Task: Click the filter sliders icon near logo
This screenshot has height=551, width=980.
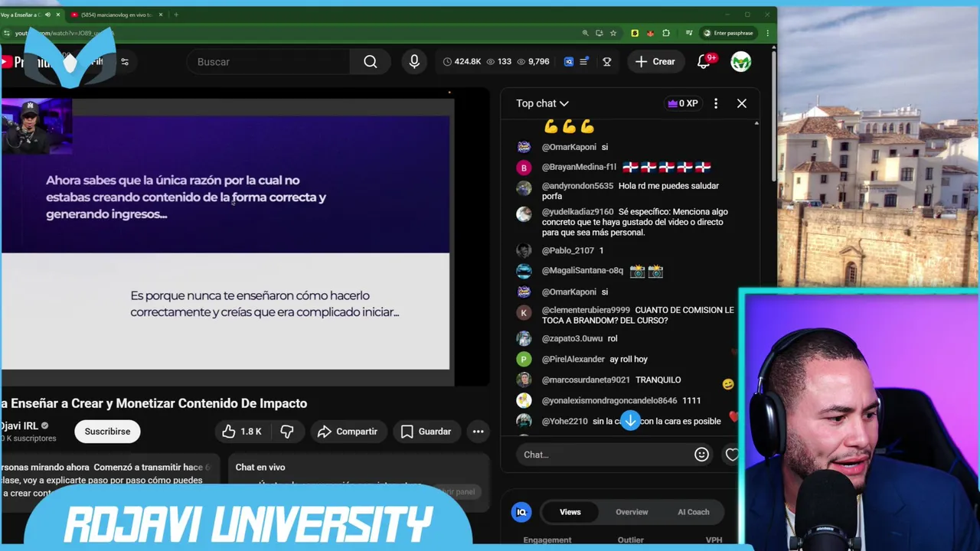Action: pyautogui.click(x=125, y=62)
